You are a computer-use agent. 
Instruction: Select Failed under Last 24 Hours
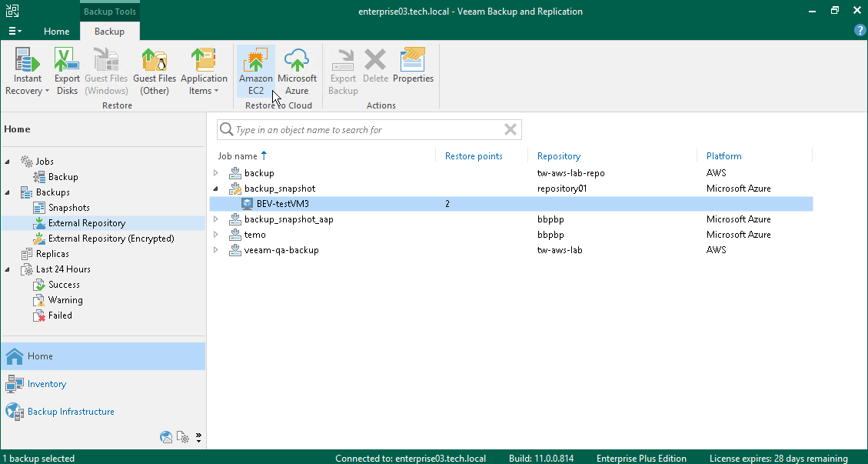pyautogui.click(x=60, y=315)
